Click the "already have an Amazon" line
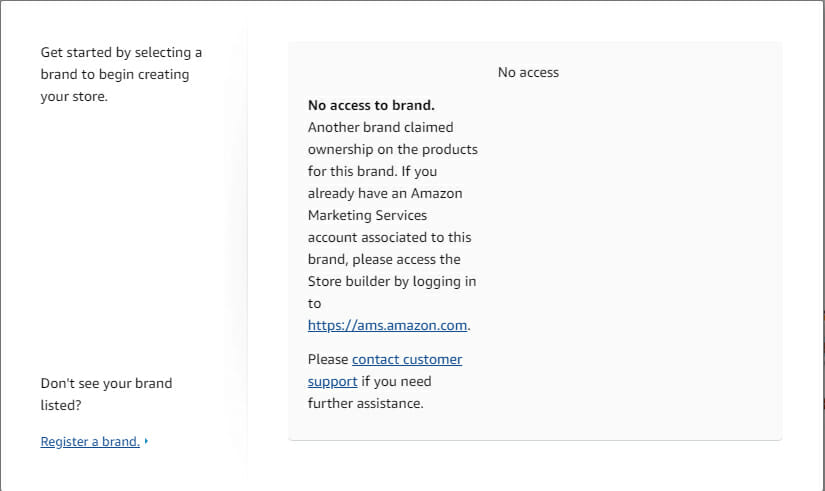Viewport: 825px width, 491px height. pos(385,194)
